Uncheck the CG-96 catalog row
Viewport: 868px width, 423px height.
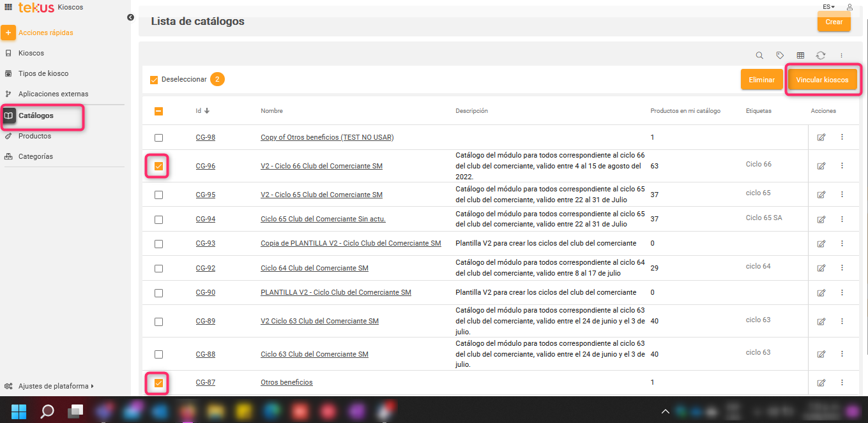157,165
